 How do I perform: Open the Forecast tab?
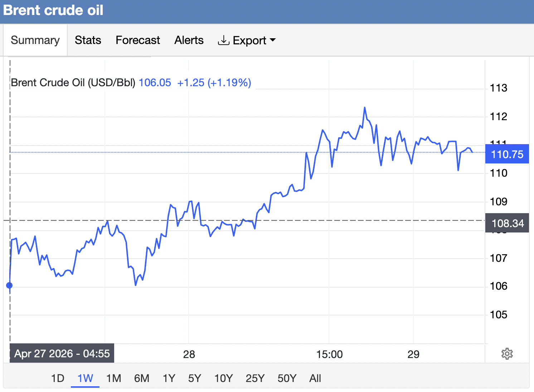pos(138,40)
